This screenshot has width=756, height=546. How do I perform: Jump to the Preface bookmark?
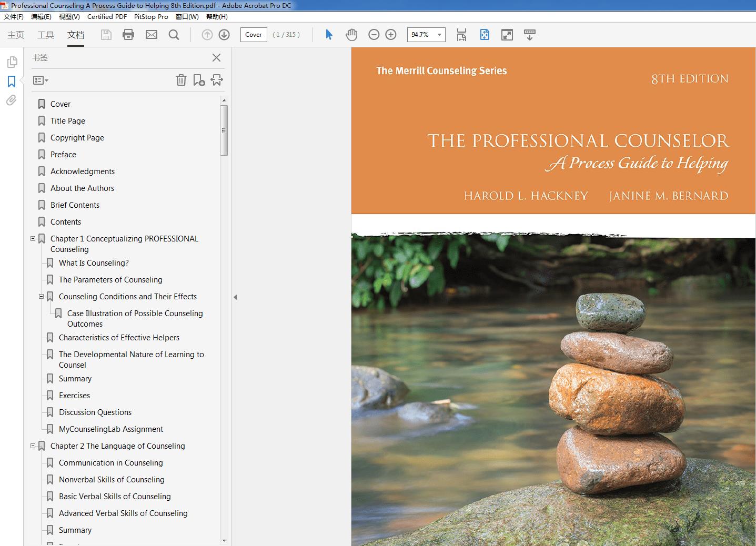click(63, 155)
